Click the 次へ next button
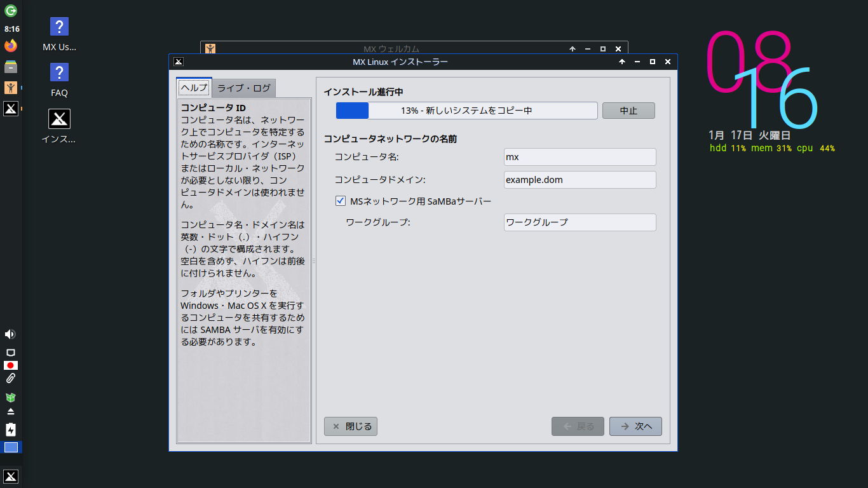868x488 pixels. pyautogui.click(x=635, y=426)
